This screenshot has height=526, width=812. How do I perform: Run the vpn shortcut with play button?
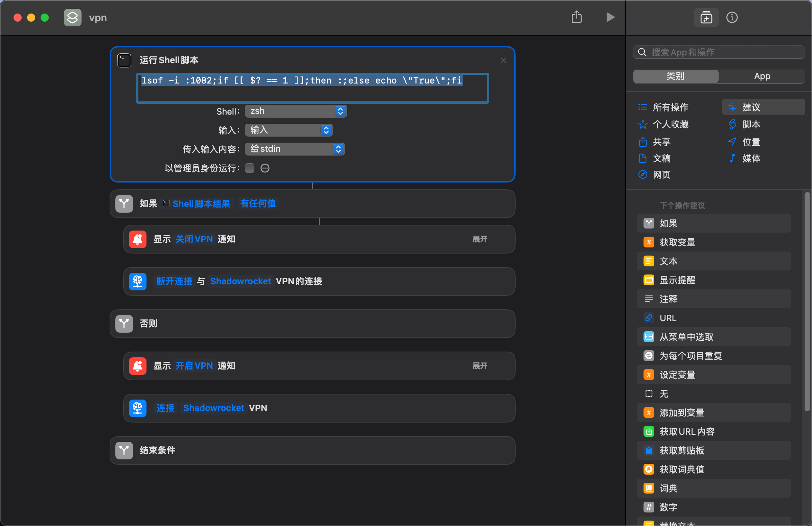tap(610, 17)
